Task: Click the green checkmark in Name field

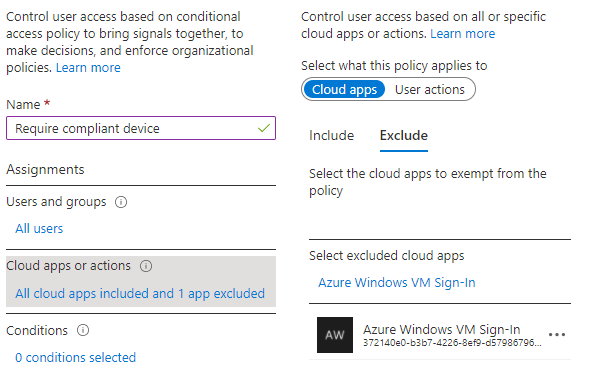Action: pyautogui.click(x=264, y=128)
